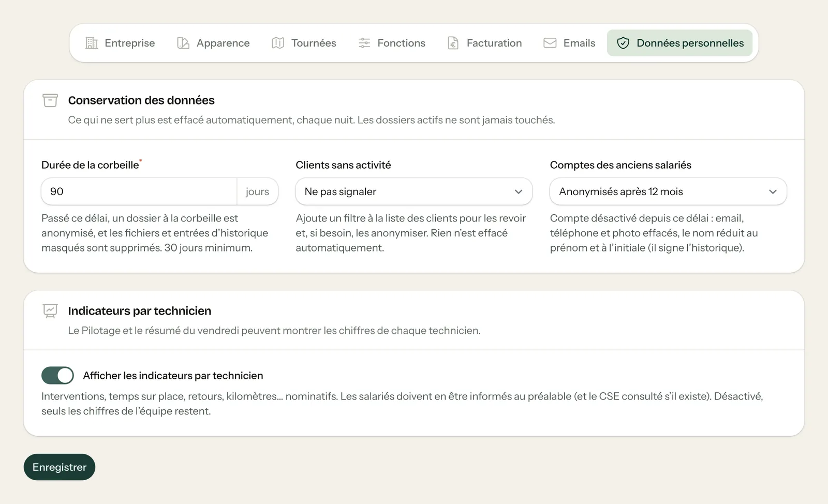The width and height of the screenshot is (828, 504).
Task: Click the Facturation euro document icon
Action: (x=453, y=43)
